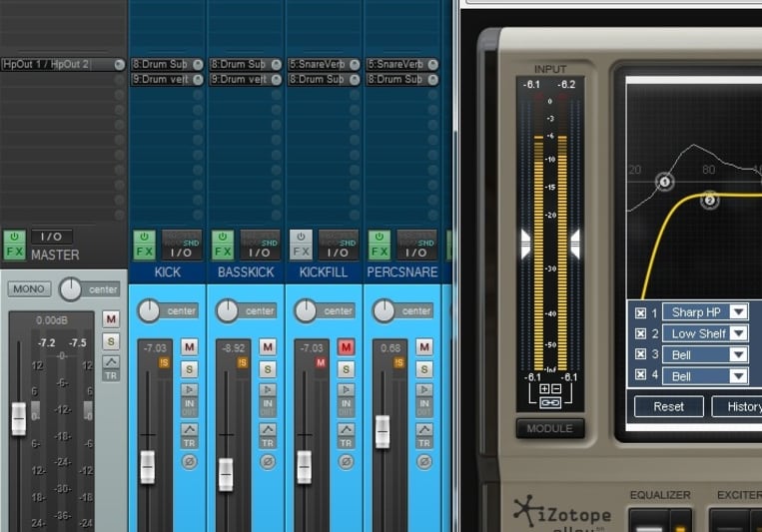Open the HpOut 1 / HpOut 2 output slot

tap(63, 64)
